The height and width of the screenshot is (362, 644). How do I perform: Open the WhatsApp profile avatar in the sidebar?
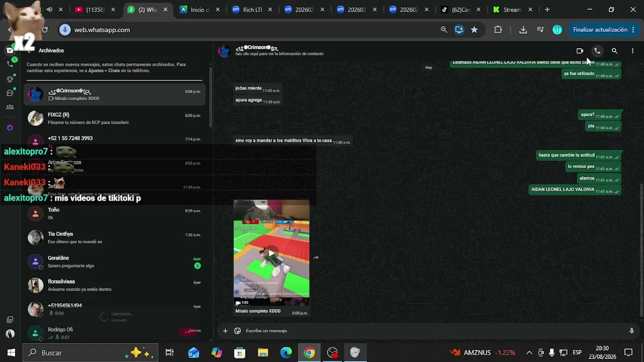pyautogui.click(x=10, y=333)
